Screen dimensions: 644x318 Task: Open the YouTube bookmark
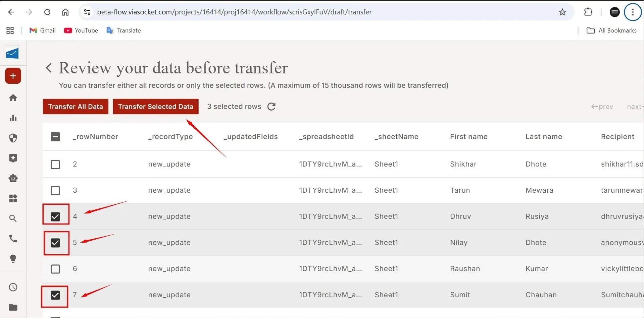click(x=81, y=30)
